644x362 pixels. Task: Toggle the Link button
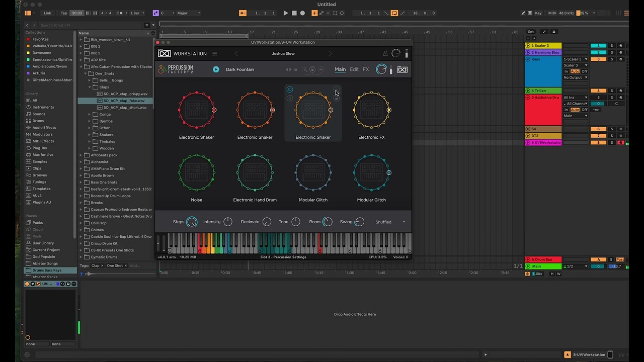[47, 13]
